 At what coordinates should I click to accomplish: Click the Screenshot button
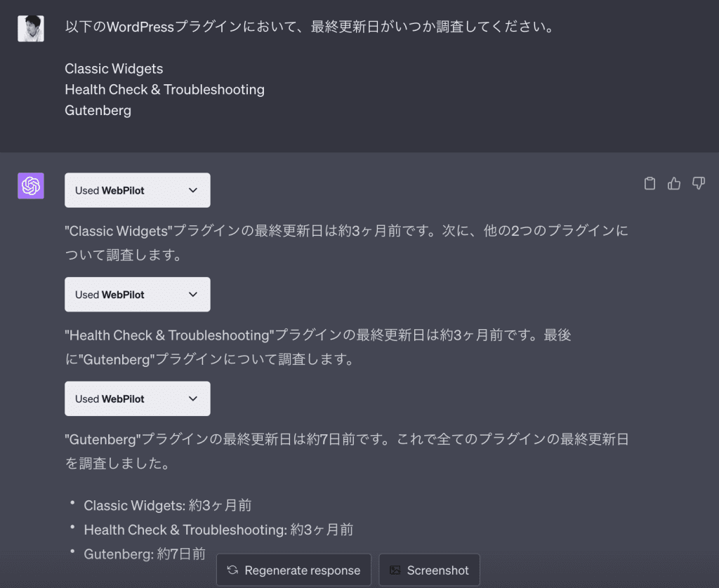(429, 570)
